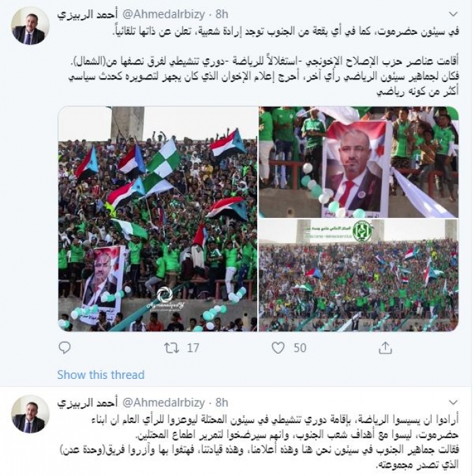
Task: Expand the first tweet's chevron options menu
Action: pyautogui.click(x=453, y=14)
